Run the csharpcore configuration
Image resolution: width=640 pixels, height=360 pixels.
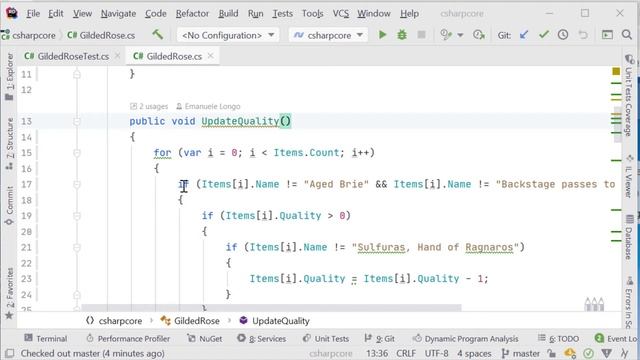[382, 35]
